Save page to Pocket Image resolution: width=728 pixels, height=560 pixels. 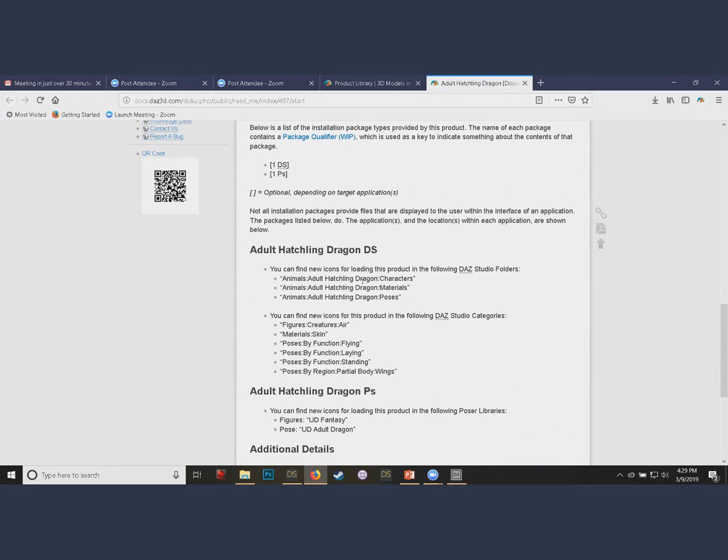point(572,100)
